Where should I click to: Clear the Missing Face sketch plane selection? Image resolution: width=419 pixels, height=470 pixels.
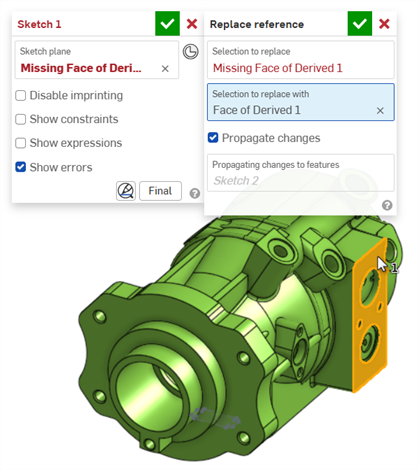[165, 69]
